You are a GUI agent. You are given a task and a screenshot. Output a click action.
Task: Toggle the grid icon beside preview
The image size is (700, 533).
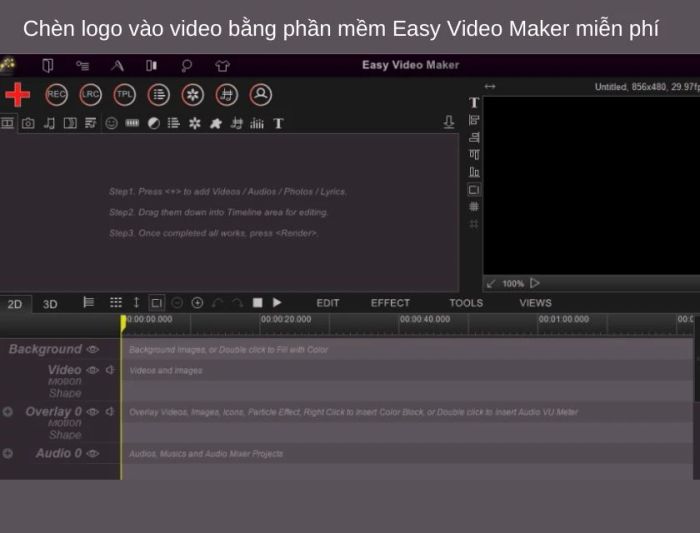point(474,207)
